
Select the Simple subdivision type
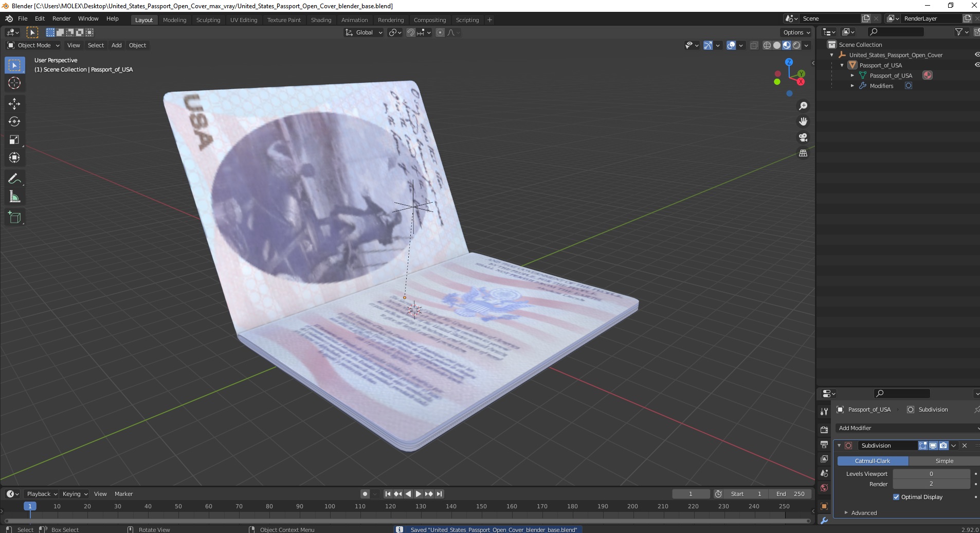click(944, 461)
